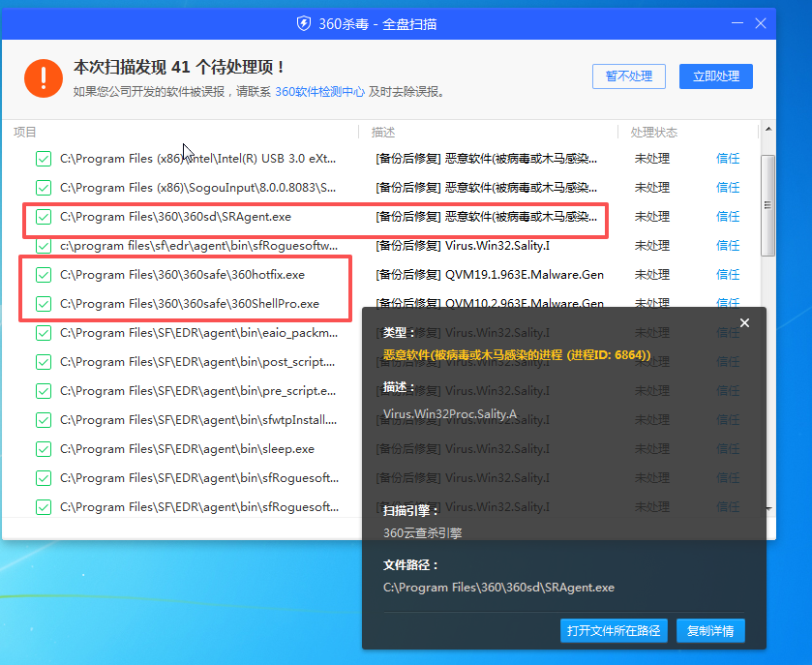Click the 360 shield logo in title bar
Screen dimensions: 812x665
pos(304,23)
